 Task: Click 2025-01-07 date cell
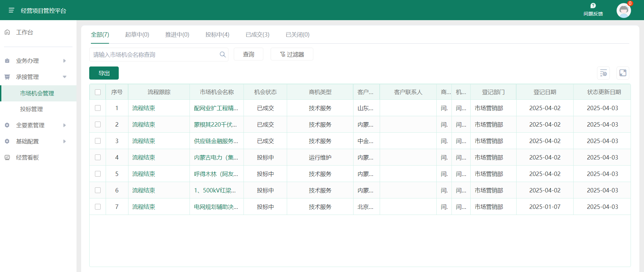click(545, 207)
